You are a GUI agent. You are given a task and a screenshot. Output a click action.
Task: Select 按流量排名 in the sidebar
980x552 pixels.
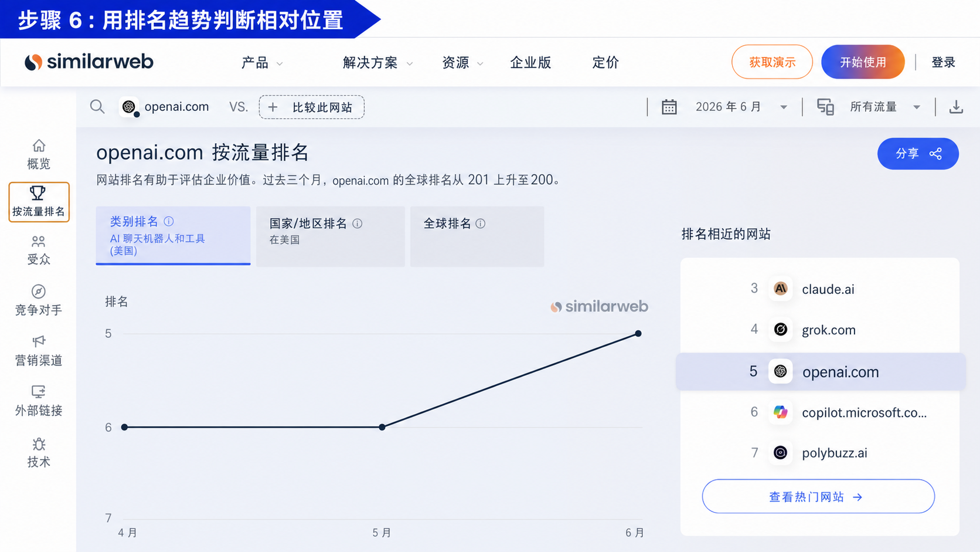(39, 202)
